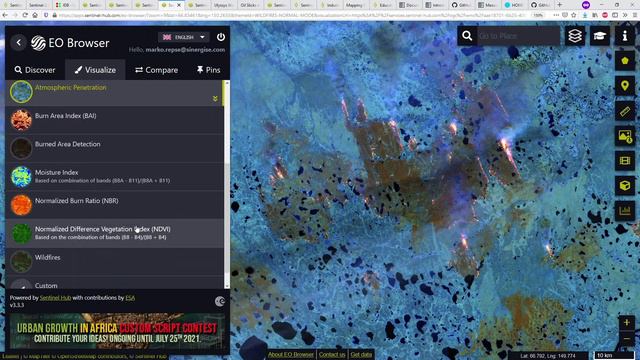Screen dimensions: 640x360
Task: Draw area of interest with pentagon tool
Action: (x=624, y=61)
